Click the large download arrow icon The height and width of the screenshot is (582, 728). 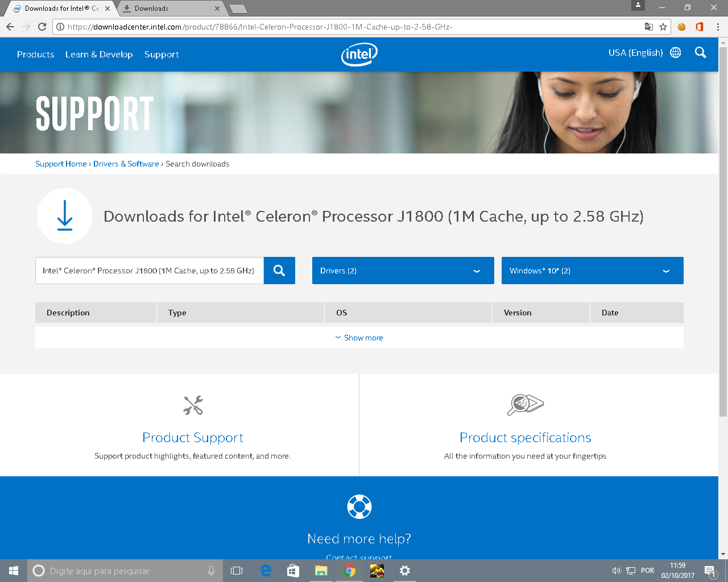[65, 216]
